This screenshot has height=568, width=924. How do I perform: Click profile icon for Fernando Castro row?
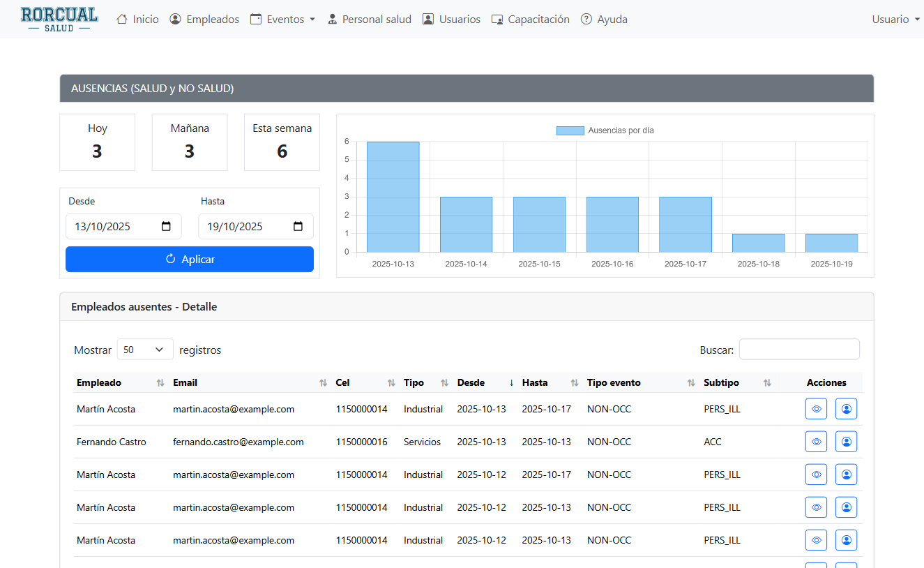click(x=846, y=442)
